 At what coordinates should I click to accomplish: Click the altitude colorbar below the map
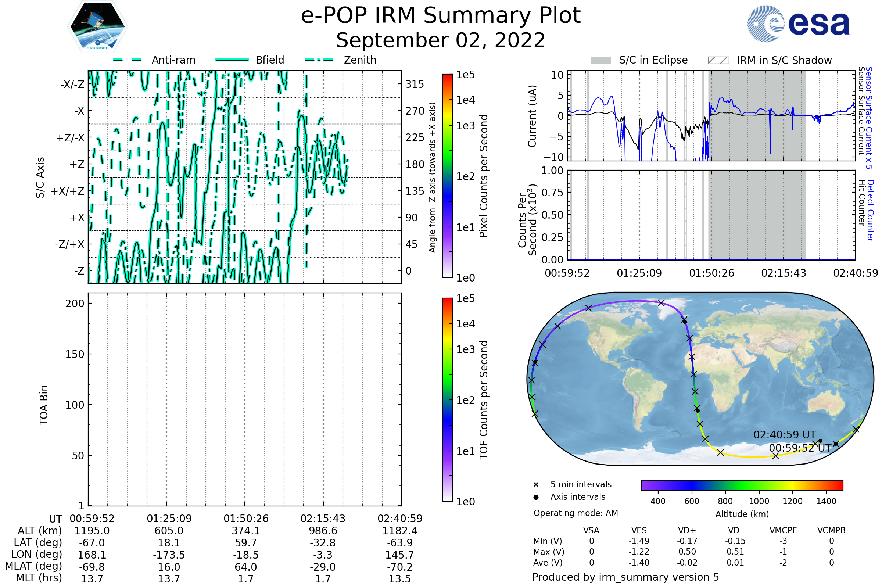click(x=742, y=485)
